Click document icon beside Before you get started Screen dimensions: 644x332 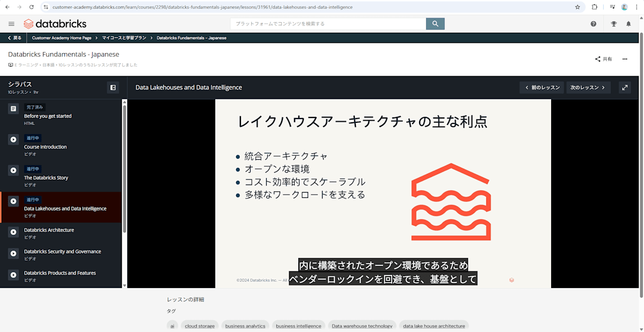(13, 108)
